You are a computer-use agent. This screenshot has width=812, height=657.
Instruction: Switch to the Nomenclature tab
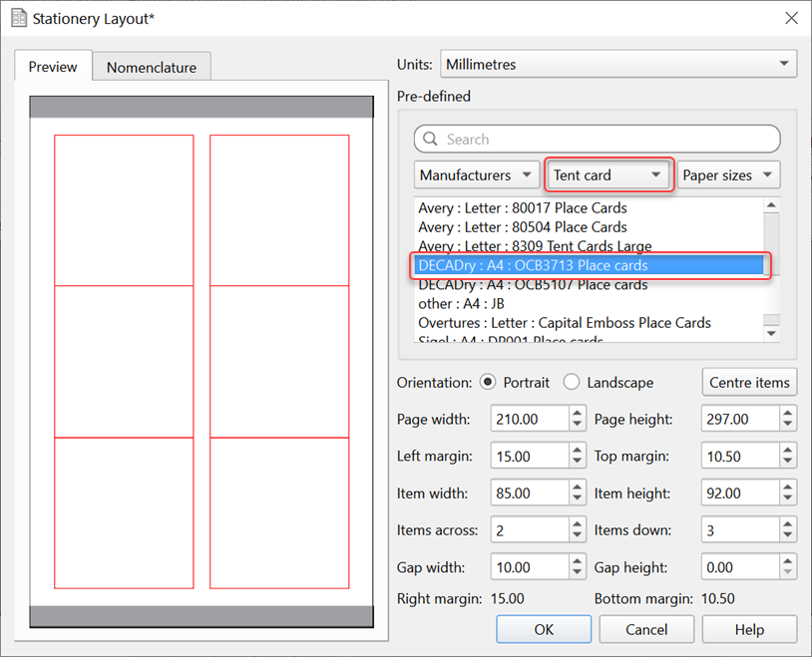151,67
